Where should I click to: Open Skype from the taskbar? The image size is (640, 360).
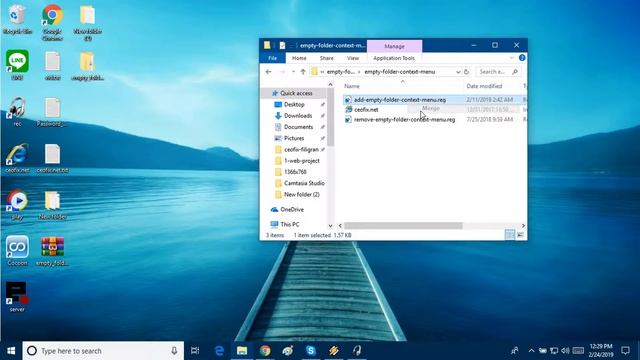coord(311,351)
